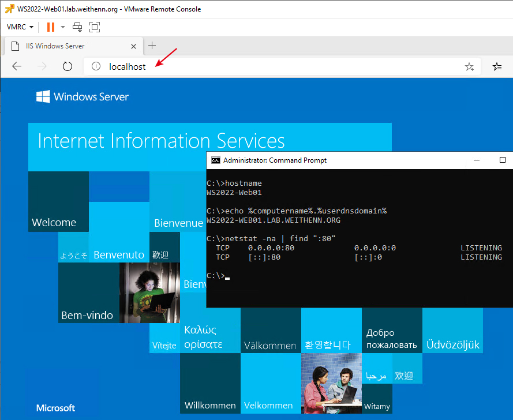Maximize the Command Prompt window
The height and width of the screenshot is (420, 513).
pos(503,160)
